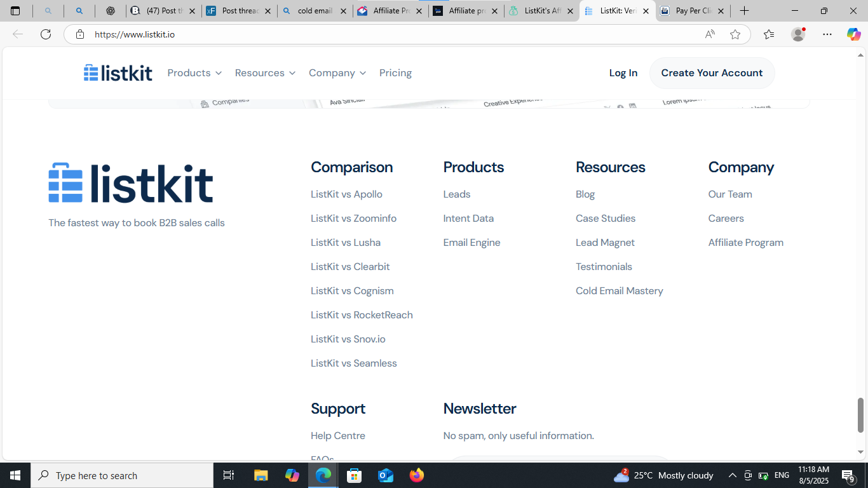
Task: Open Outlook from the taskbar
Action: (x=386, y=475)
